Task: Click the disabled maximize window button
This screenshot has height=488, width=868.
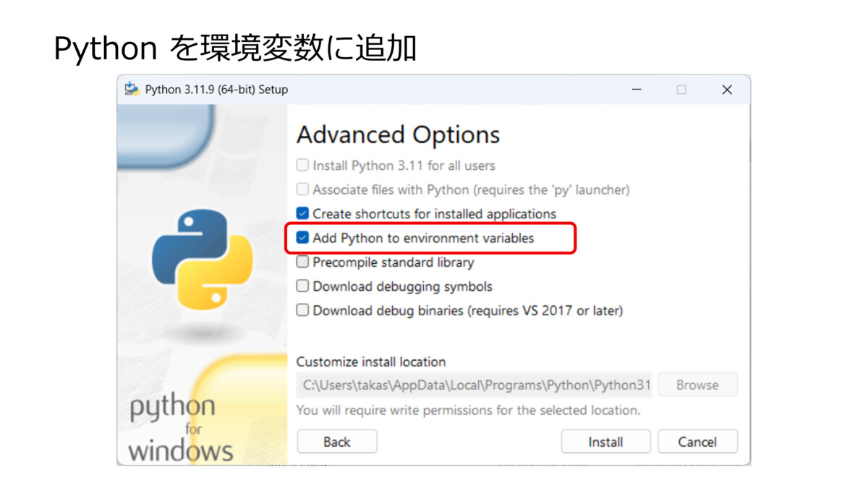Action: tap(681, 90)
